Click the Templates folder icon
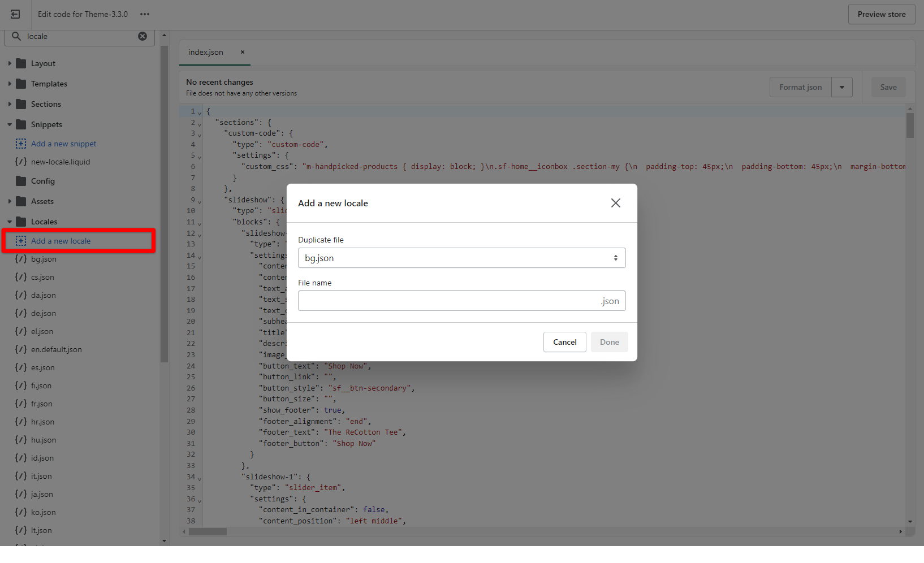924x563 pixels. tap(21, 84)
